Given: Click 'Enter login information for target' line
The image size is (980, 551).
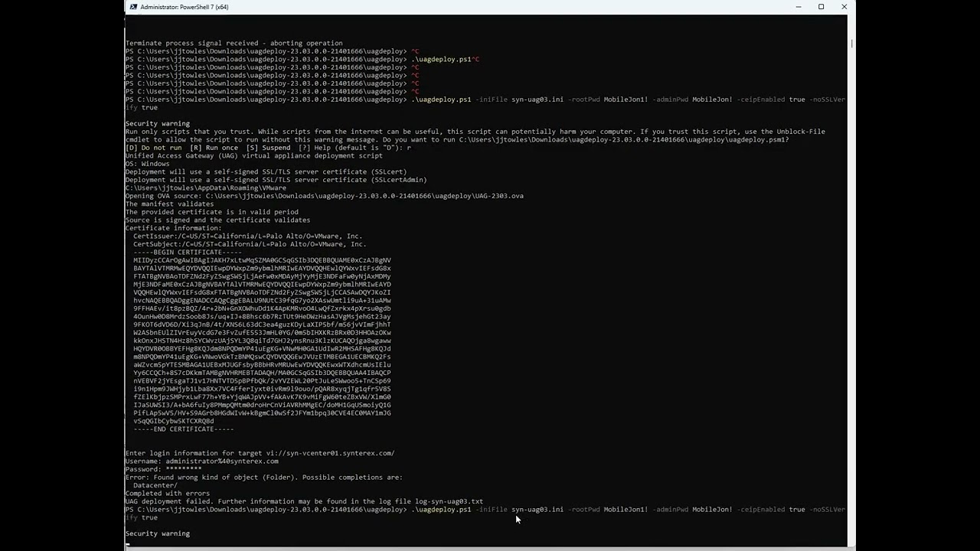Looking at the screenshot, I should [260, 453].
